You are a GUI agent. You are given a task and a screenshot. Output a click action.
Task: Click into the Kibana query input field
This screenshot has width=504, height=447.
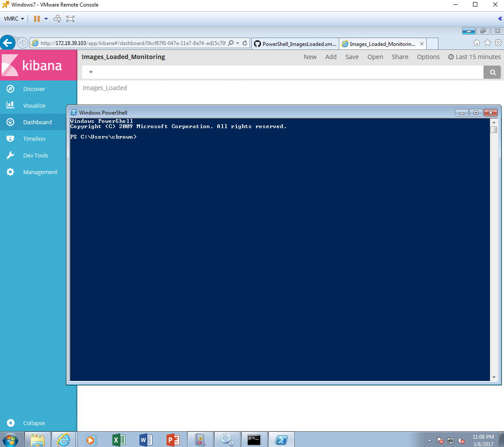[282, 72]
